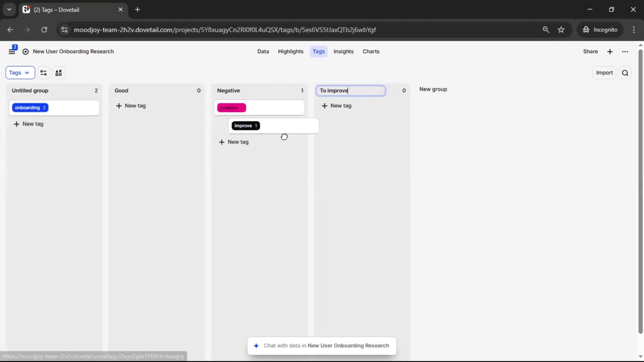This screenshot has width=644, height=362.
Task: Click the To improve group name field
Action: click(351, 90)
